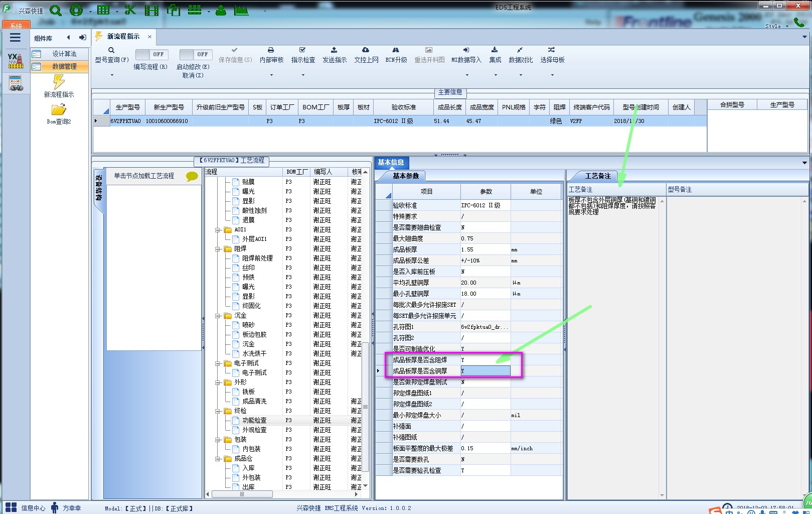Click the pin icon next to 组件库
The height and width of the screenshot is (514, 812).
[83, 38]
